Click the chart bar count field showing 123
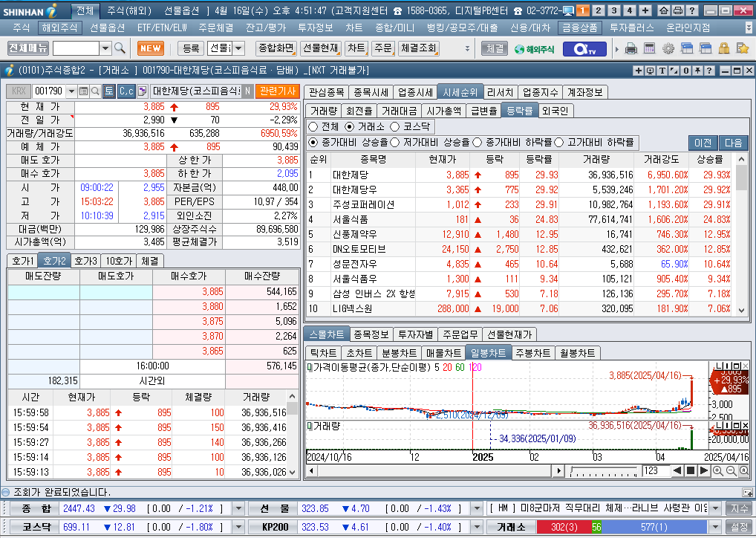This screenshot has width=756, height=538. pyautogui.click(x=656, y=471)
